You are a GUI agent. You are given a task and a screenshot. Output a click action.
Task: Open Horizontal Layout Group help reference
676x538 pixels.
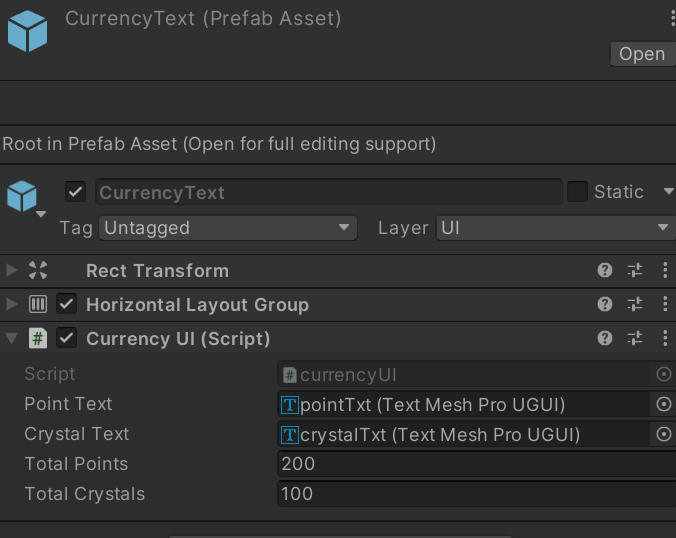click(x=604, y=304)
